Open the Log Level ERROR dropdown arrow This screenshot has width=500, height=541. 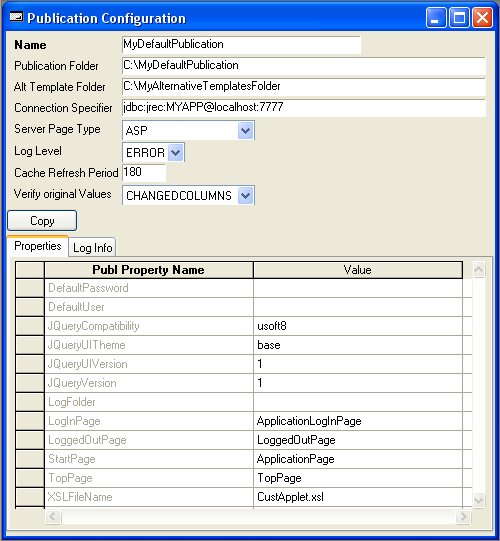pyautogui.click(x=176, y=152)
